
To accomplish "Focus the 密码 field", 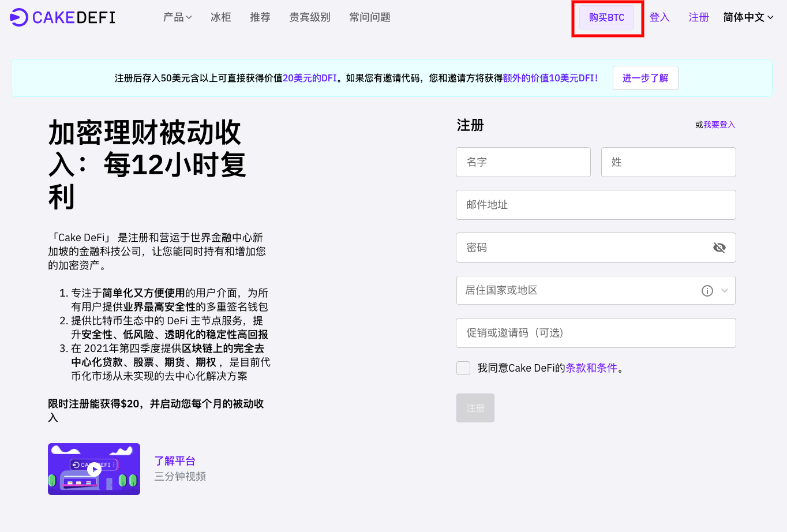I will coord(596,248).
